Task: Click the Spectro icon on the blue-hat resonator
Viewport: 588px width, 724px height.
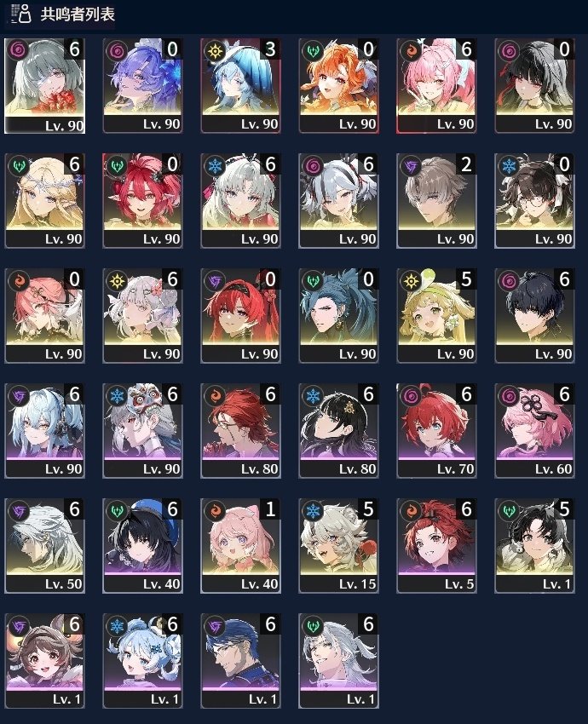Action: pyautogui.click(x=215, y=51)
